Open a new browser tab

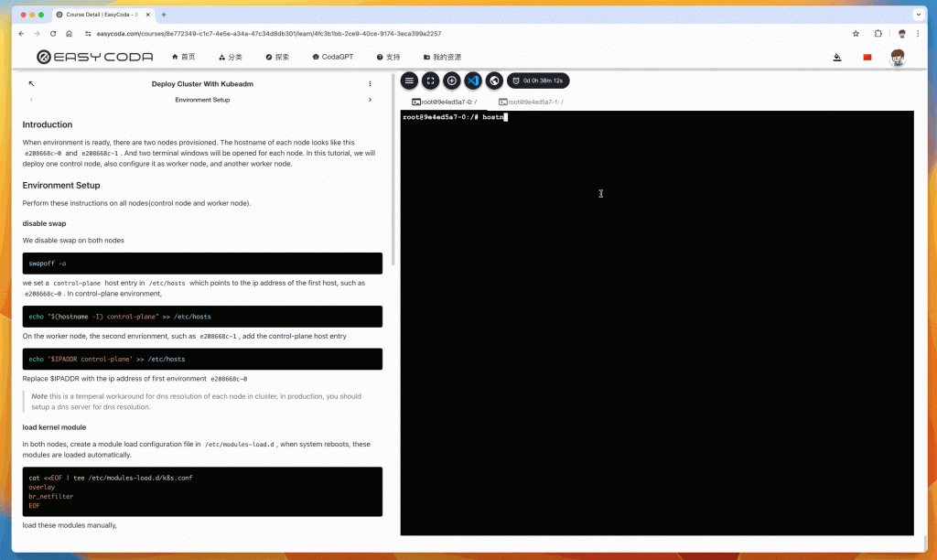164,15
